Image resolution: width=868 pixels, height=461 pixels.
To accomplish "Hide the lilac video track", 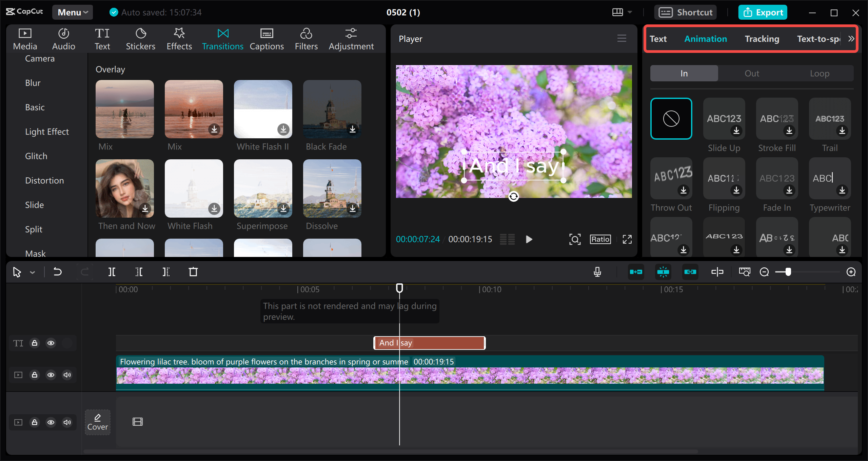I will click(x=51, y=375).
